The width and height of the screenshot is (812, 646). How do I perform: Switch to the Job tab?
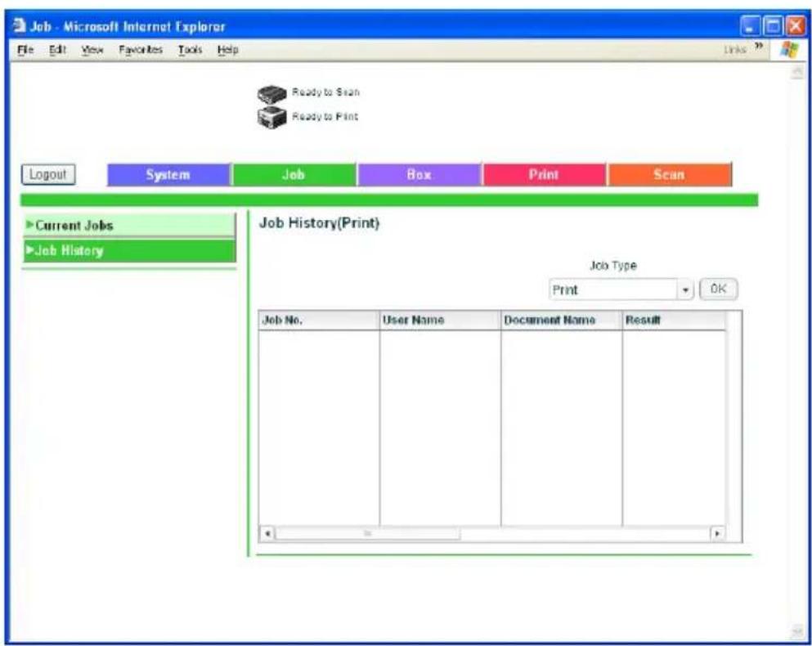pyautogui.click(x=294, y=174)
